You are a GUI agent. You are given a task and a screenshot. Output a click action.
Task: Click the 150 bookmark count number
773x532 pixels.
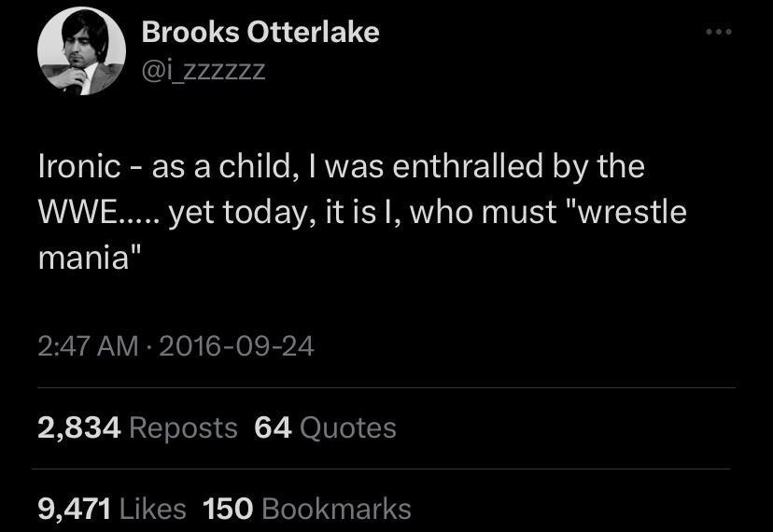[228, 509]
